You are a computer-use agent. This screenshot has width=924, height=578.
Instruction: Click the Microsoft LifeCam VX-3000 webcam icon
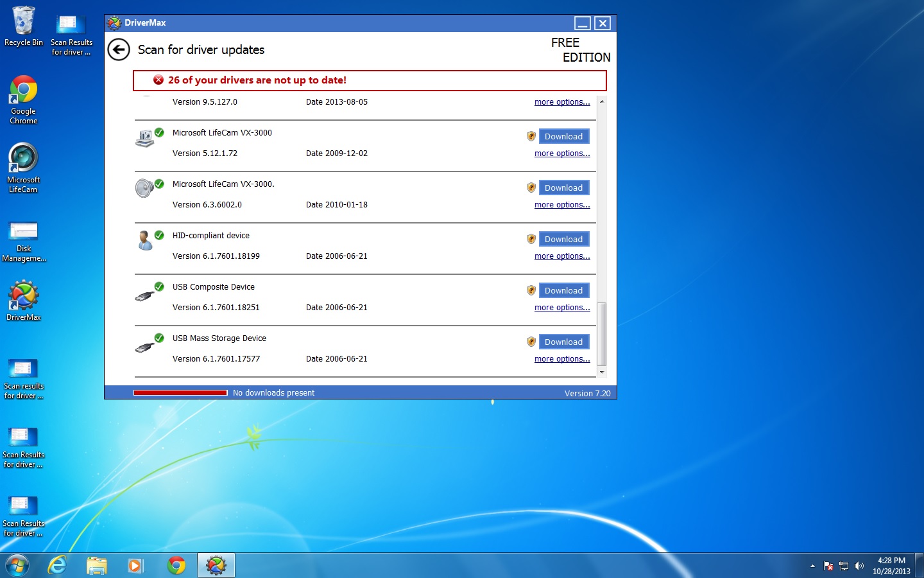[x=145, y=137]
